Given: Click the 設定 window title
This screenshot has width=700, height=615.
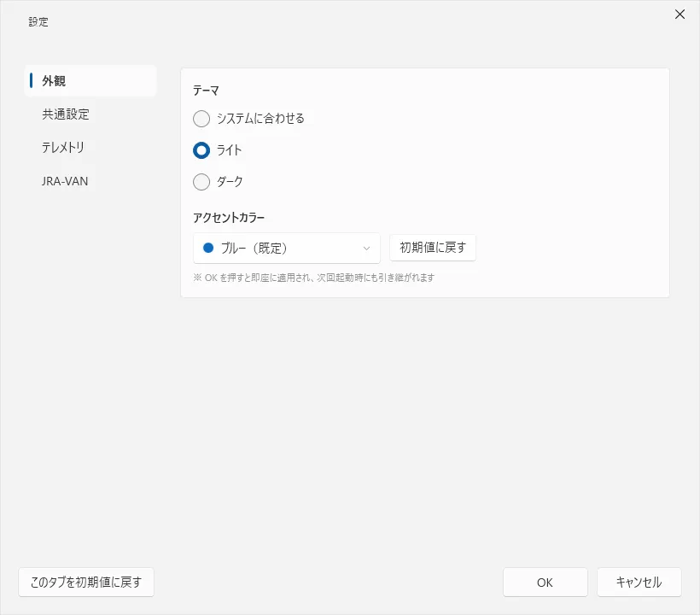Looking at the screenshot, I should coord(38,22).
